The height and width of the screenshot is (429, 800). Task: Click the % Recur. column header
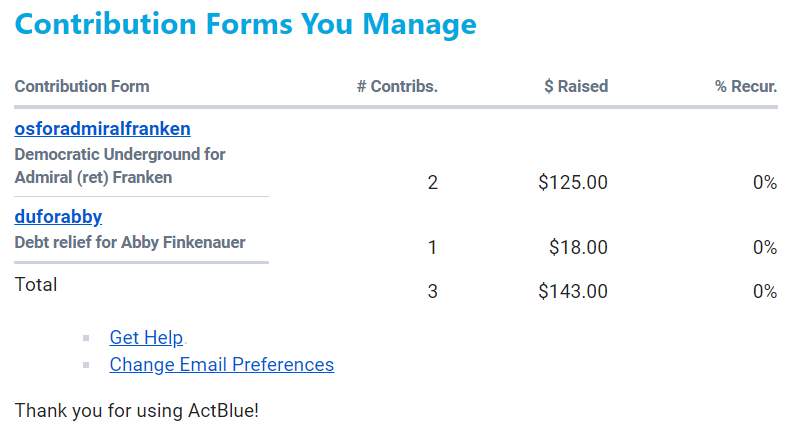(745, 86)
